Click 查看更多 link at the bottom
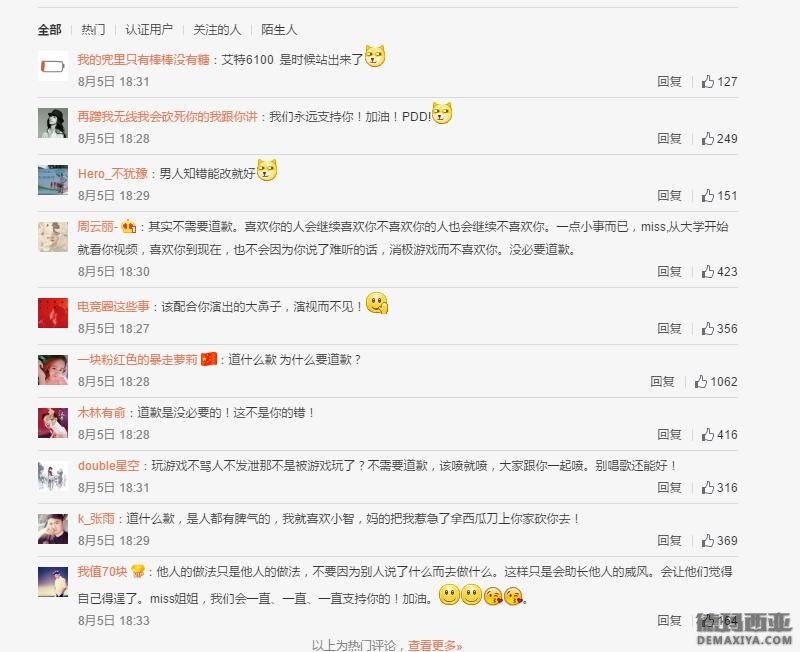 point(435,645)
